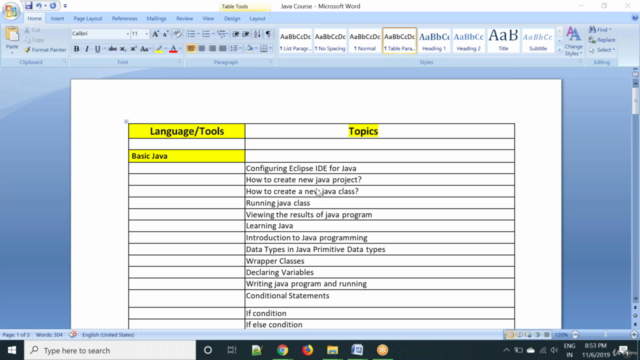Open the References tab

coord(124,19)
